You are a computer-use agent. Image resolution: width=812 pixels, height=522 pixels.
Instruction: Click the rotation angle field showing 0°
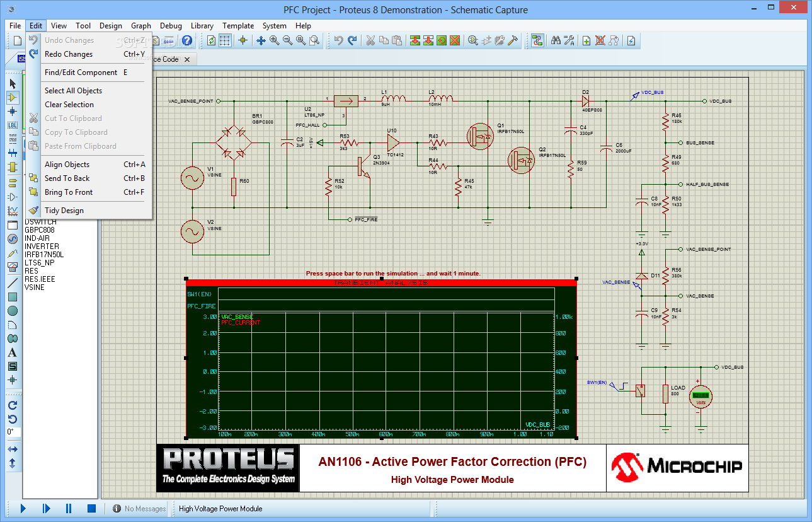[x=13, y=432]
